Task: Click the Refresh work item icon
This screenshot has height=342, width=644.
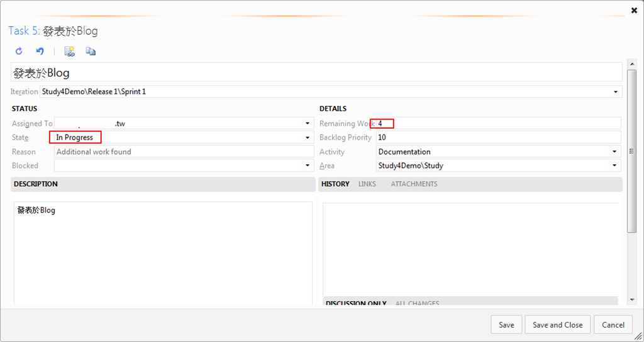Action: (19, 52)
